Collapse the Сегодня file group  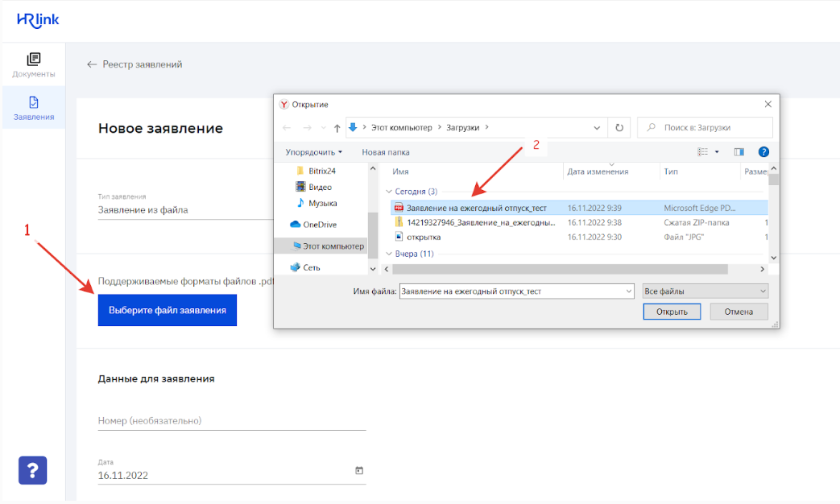(388, 192)
